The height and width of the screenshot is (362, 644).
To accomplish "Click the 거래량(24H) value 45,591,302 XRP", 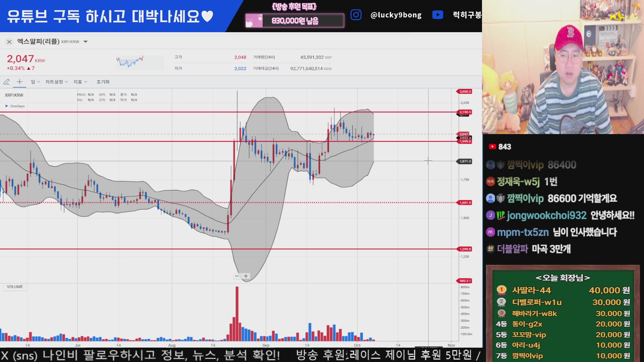I will [316, 57].
